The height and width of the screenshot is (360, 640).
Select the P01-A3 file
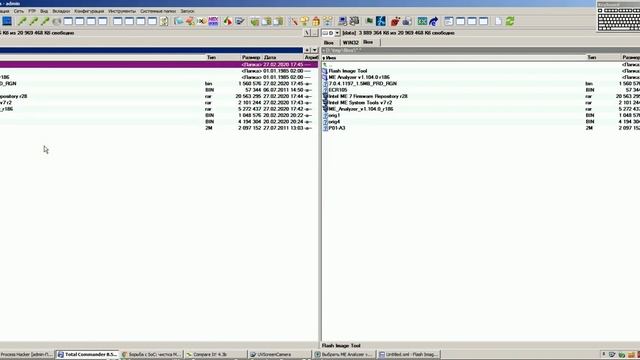coord(337,128)
